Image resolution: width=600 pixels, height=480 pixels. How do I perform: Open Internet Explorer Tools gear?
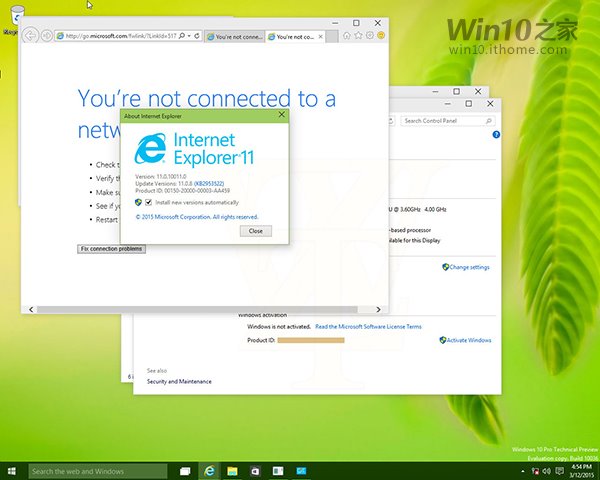[370, 36]
